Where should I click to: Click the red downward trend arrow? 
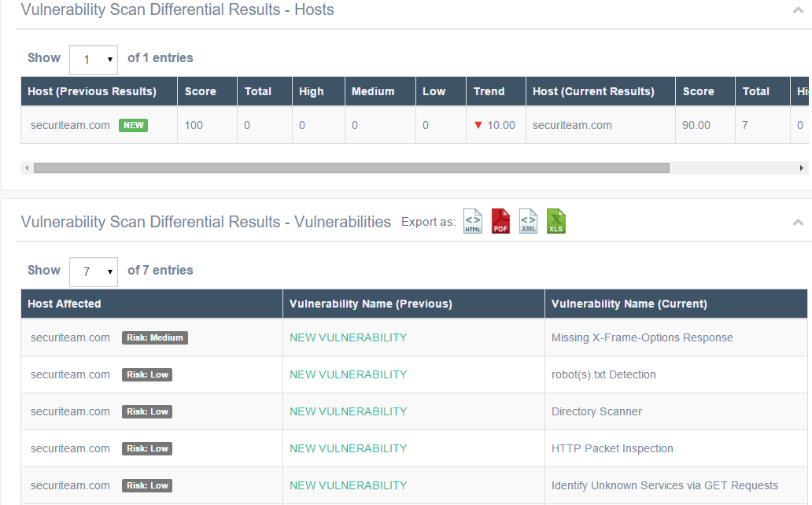[x=478, y=125]
